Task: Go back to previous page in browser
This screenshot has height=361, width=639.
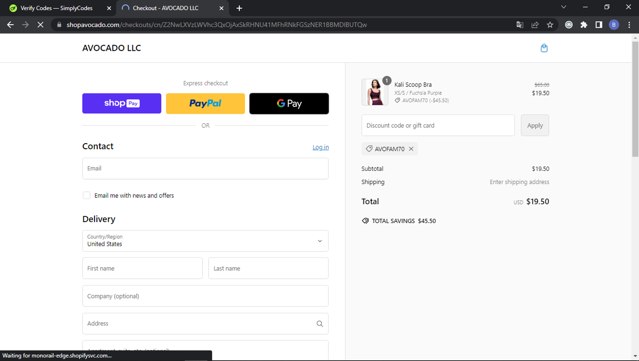Action: click(x=10, y=25)
